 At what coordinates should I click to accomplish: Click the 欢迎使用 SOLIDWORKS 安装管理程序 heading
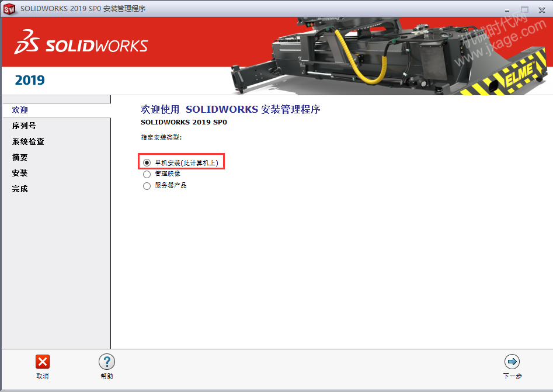point(230,109)
